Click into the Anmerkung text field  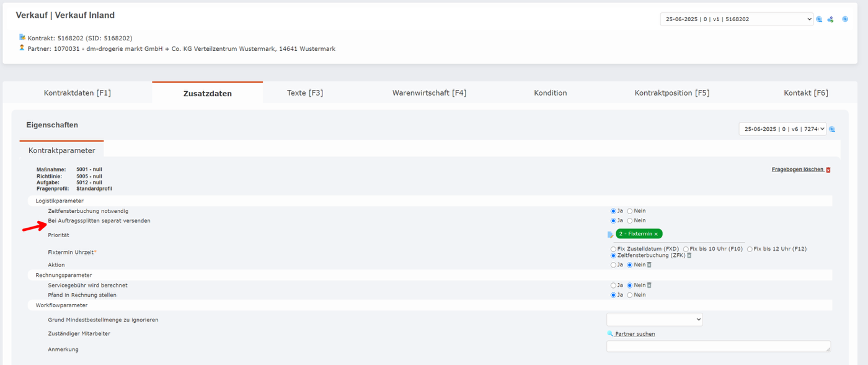[x=718, y=347]
